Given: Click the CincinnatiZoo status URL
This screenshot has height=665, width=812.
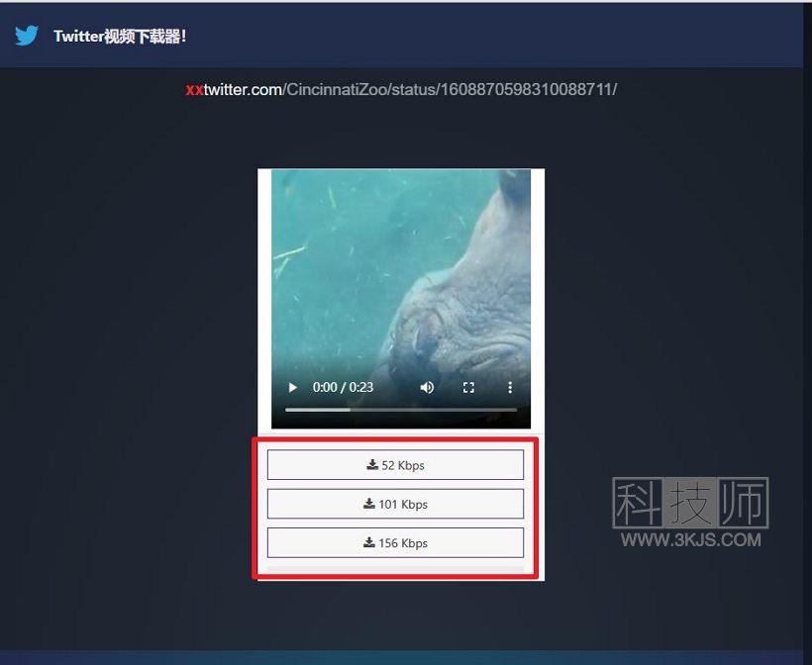Looking at the screenshot, I should click(x=401, y=89).
